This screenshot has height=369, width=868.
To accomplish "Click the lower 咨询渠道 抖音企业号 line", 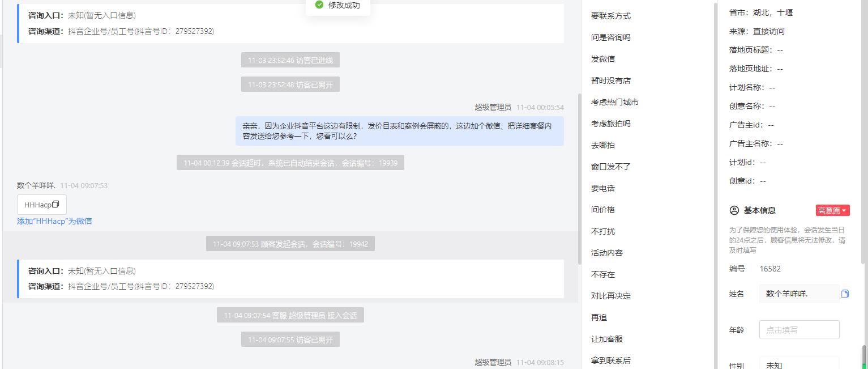I will (121, 286).
